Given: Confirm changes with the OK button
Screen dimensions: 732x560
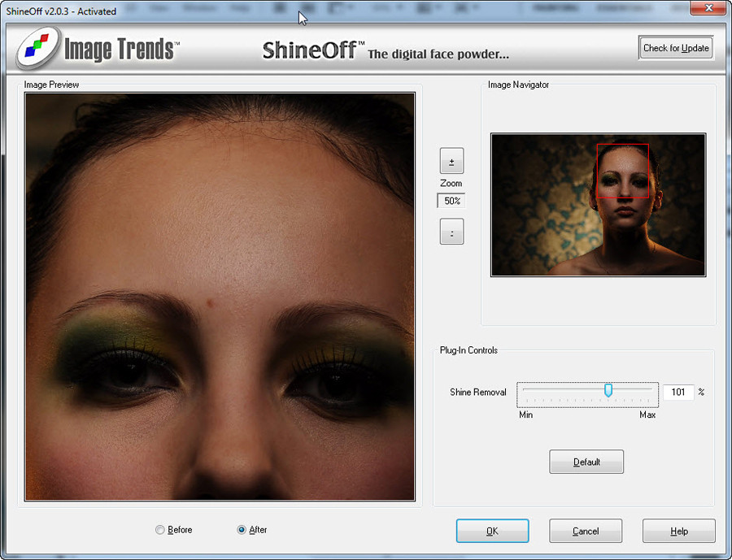Looking at the screenshot, I should [x=492, y=531].
